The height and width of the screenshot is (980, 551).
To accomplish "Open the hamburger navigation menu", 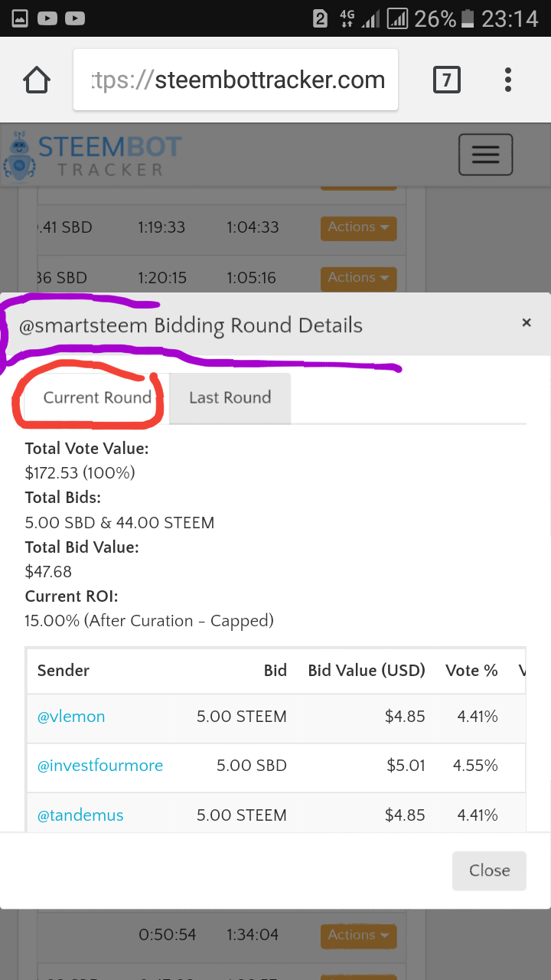I will point(485,155).
